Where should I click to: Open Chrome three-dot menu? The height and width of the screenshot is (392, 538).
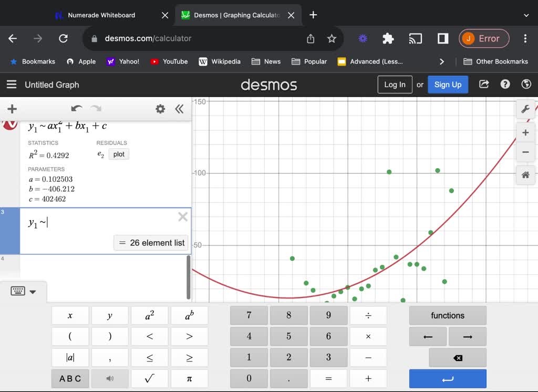[x=525, y=38]
